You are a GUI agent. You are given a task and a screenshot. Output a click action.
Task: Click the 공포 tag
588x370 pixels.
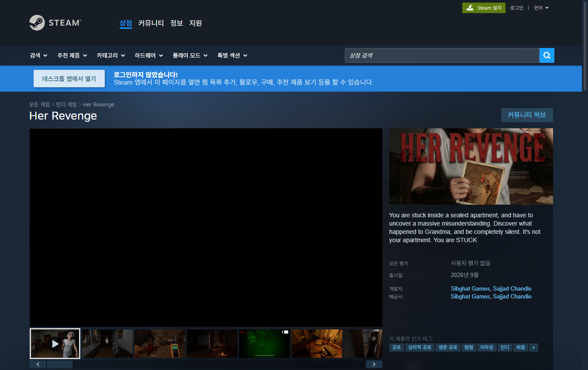click(x=396, y=347)
